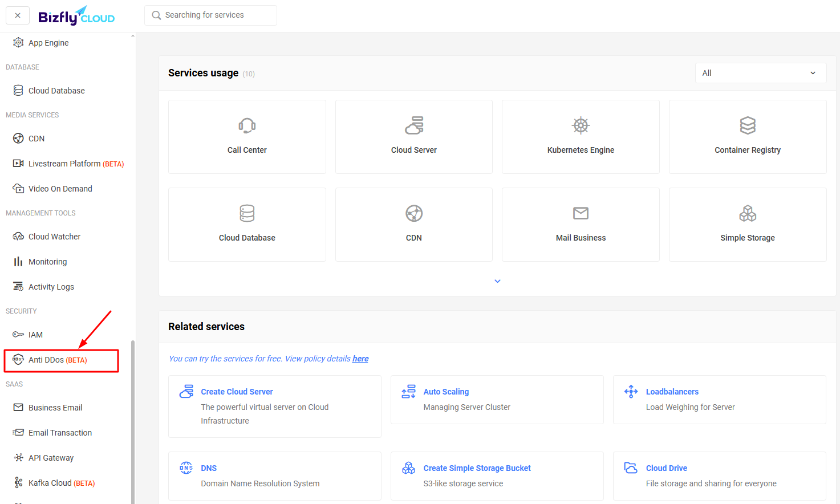This screenshot has width=840, height=504.
Task: Open the Auto Scaling link
Action: tap(446, 392)
